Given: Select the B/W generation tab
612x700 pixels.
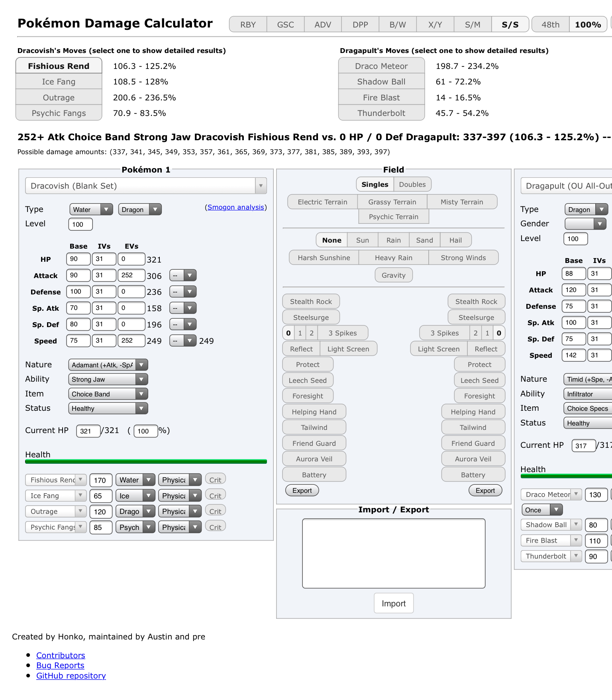Looking at the screenshot, I should (x=398, y=25).
